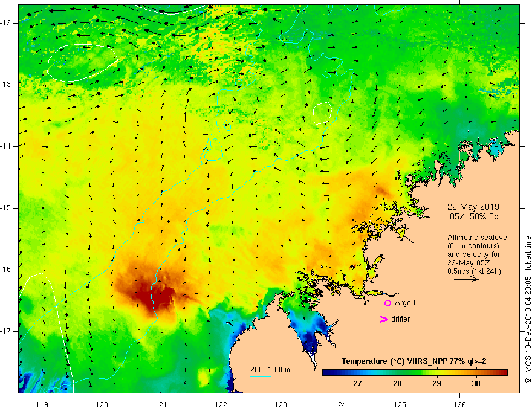This screenshot has height=411, width=532.
Task: Click longitude axis label '124'
Action: coord(340,404)
